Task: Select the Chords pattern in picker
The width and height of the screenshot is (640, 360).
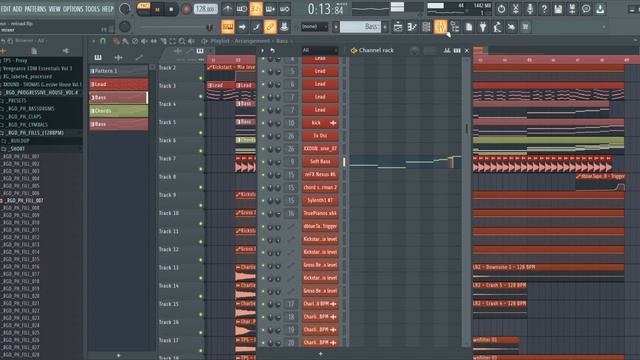Action: click(119, 111)
